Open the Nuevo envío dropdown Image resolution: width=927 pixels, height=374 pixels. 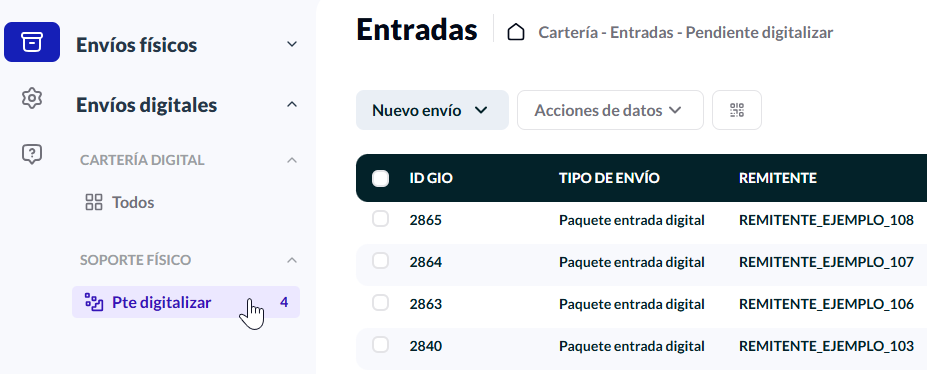click(432, 110)
